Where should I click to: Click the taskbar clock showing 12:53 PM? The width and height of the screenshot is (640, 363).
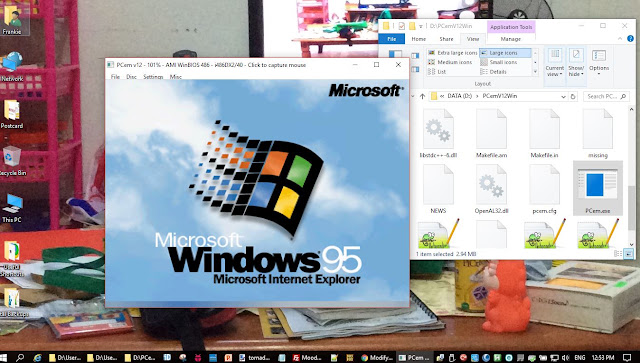[602, 358]
